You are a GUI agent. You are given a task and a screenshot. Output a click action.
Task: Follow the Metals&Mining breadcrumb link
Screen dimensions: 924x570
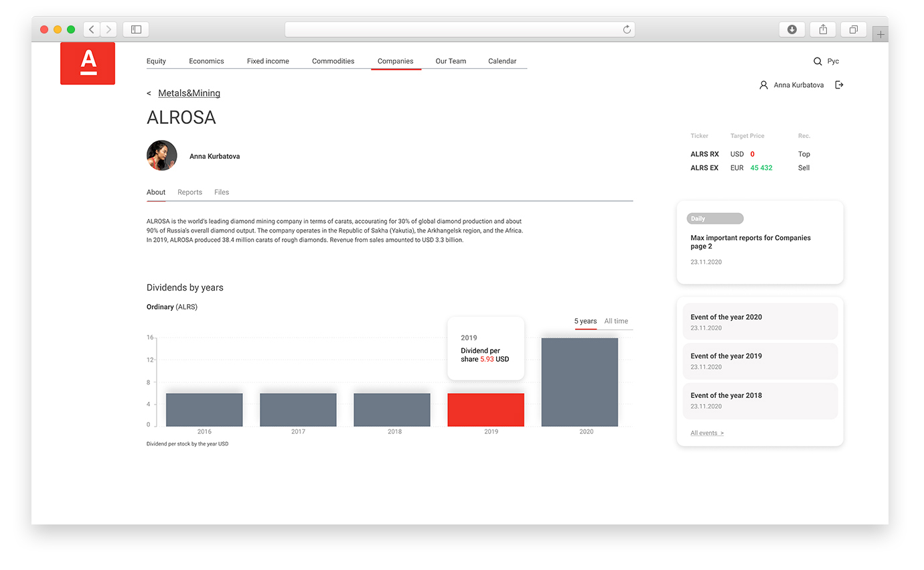[x=189, y=93]
